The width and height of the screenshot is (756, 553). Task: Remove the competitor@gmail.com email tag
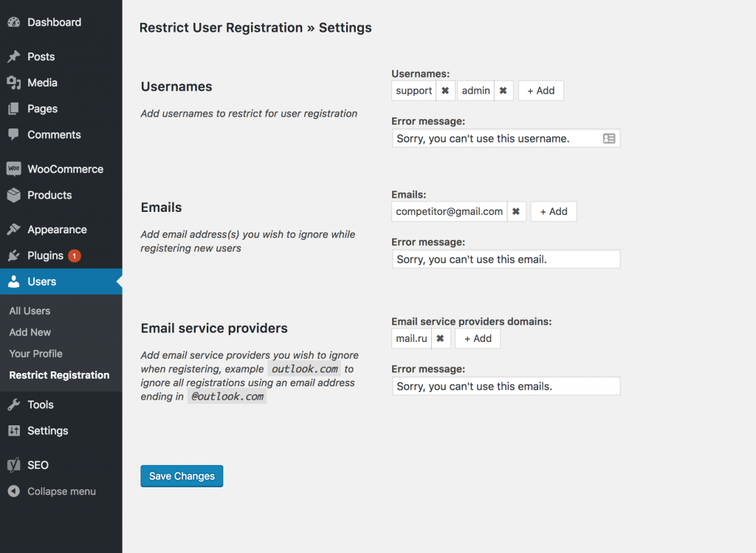click(516, 211)
